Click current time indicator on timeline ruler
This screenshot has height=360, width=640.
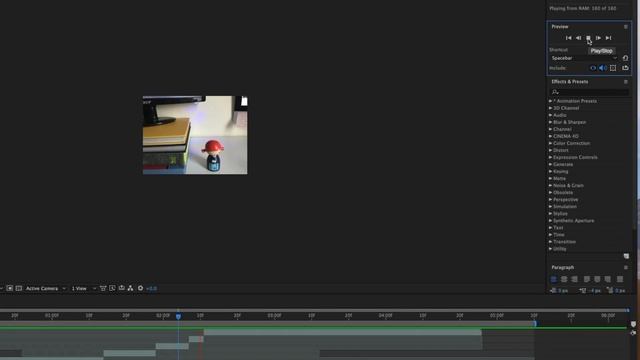[178, 316]
